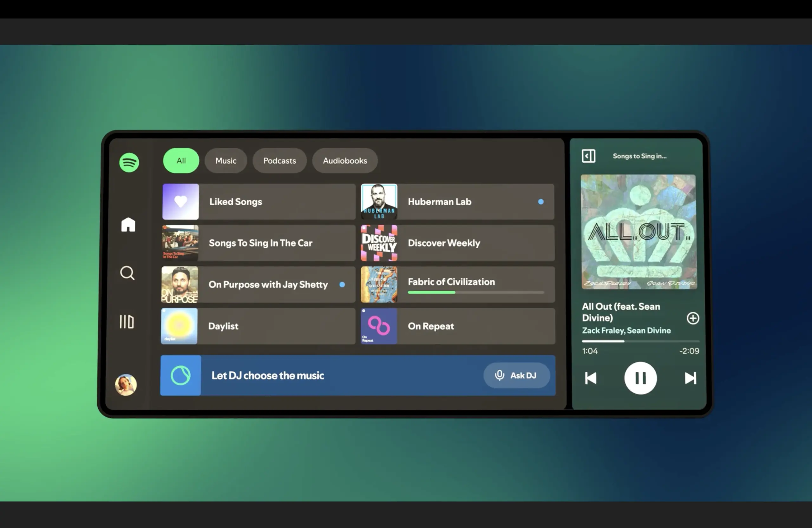Click Let DJ choose the music banner
The width and height of the screenshot is (812, 528).
358,375
